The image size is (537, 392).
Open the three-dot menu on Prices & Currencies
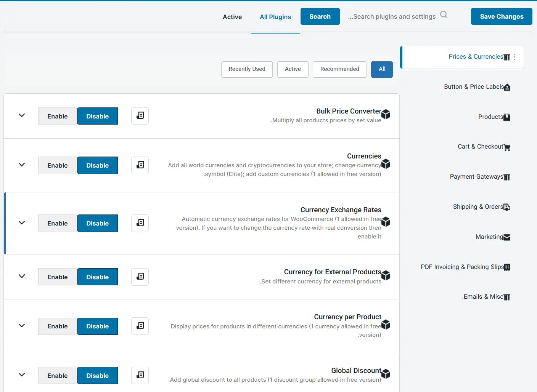514,57
